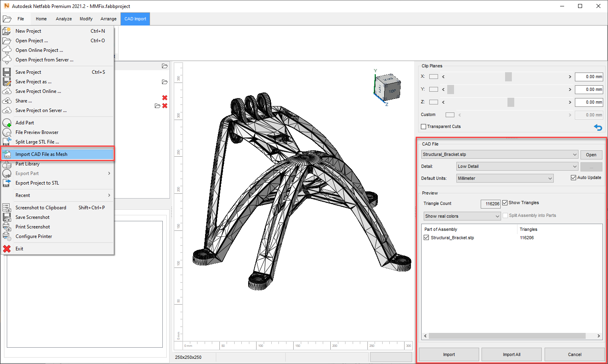Click the Y clip plane slider handle
Image resolution: width=608 pixels, height=364 pixels.
click(x=451, y=89)
